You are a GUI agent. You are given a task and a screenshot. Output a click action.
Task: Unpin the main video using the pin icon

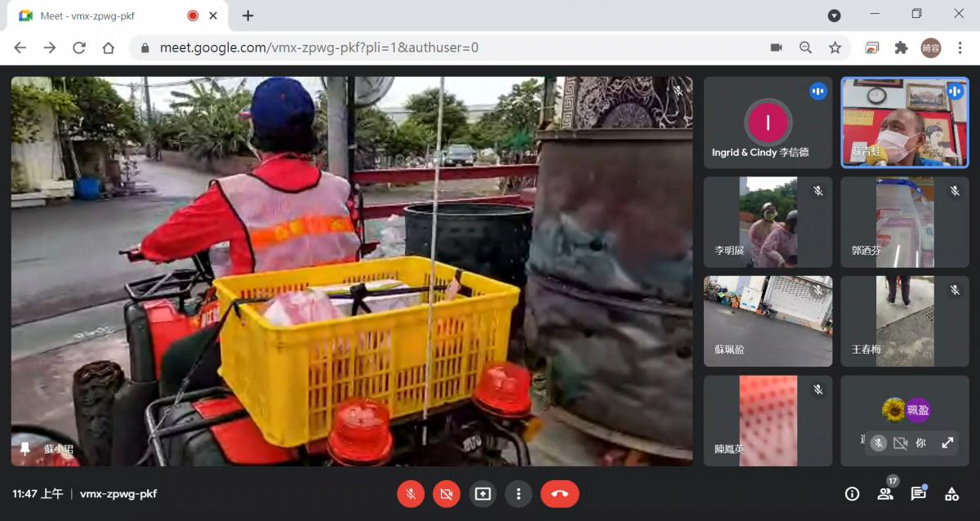click(24, 449)
